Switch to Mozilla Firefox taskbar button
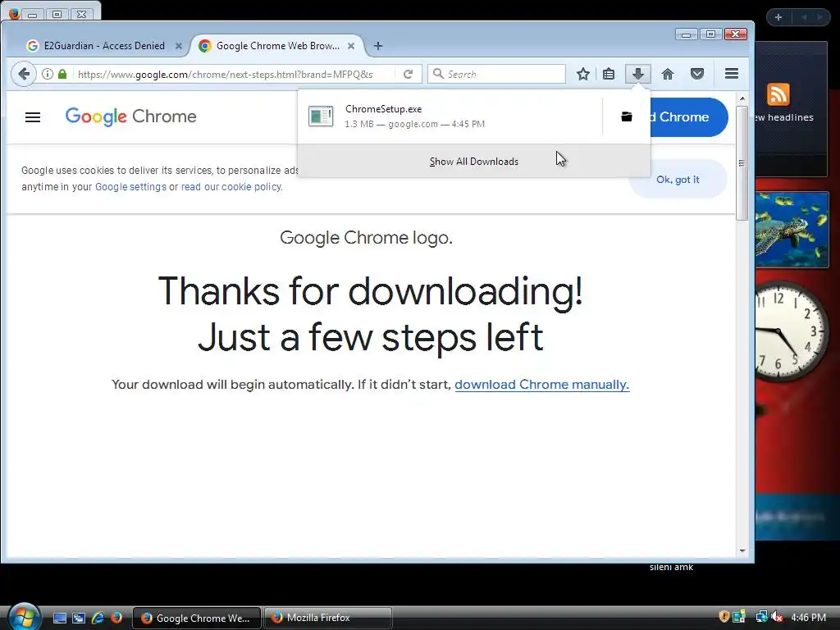The image size is (840, 630). 328,618
